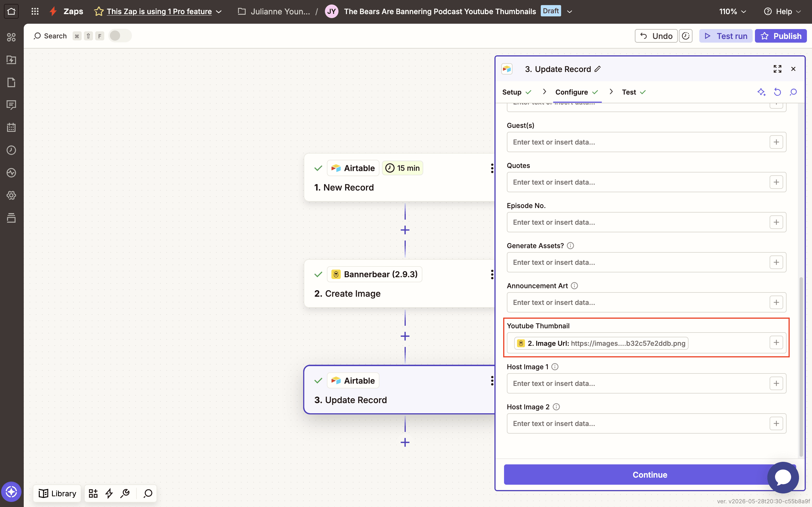Open options menu for Create Image step
Image resolution: width=812 pixels, height=507 pixels.
(x=492, y=274)
